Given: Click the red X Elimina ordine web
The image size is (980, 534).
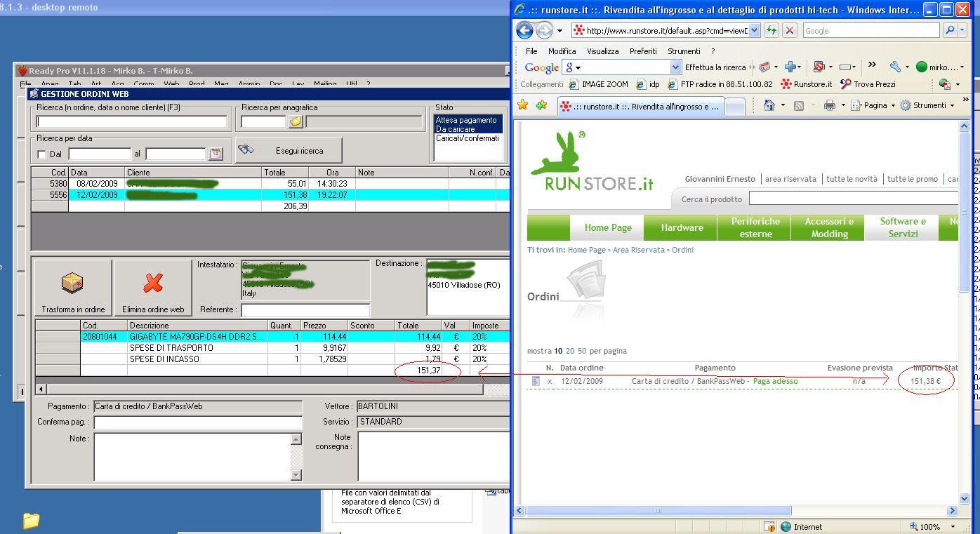Looking at the screenshot, I should coord(153,283).
